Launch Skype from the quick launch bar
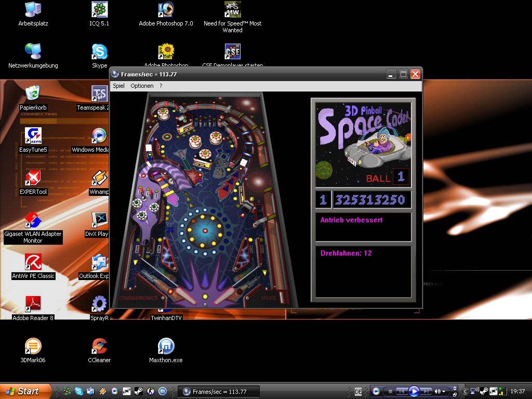 (79, 392)
